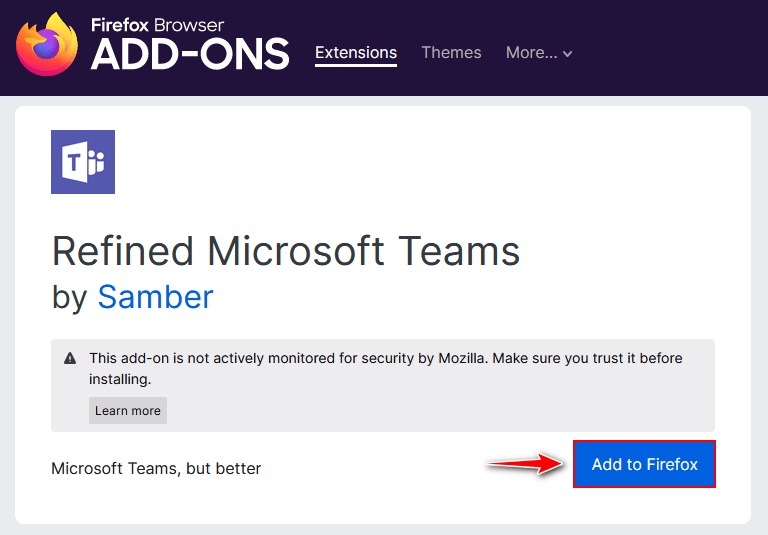Open the Themes tab
768x535 pixels.
[x=451, y=52]
